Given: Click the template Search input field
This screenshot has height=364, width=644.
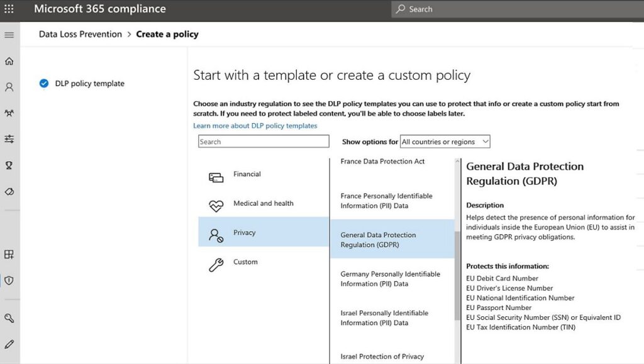Looking at the screenshot, I should (263, 141).
